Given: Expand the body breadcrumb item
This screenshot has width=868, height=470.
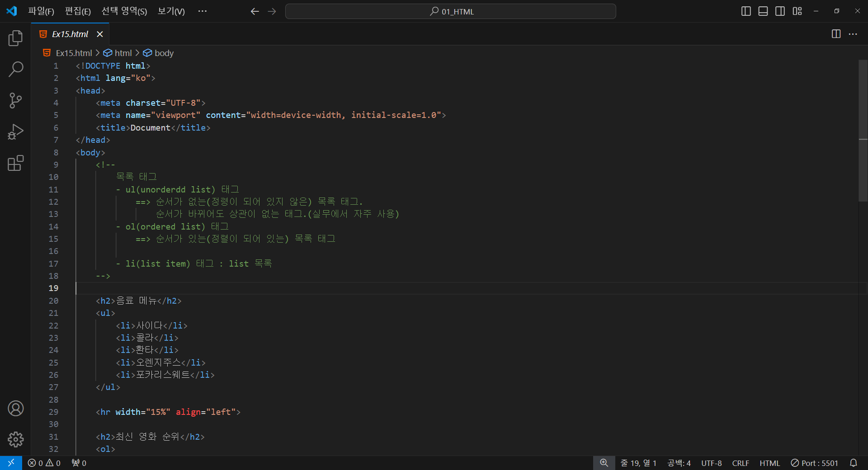Looking at the screenshot, I should (159, 53).
